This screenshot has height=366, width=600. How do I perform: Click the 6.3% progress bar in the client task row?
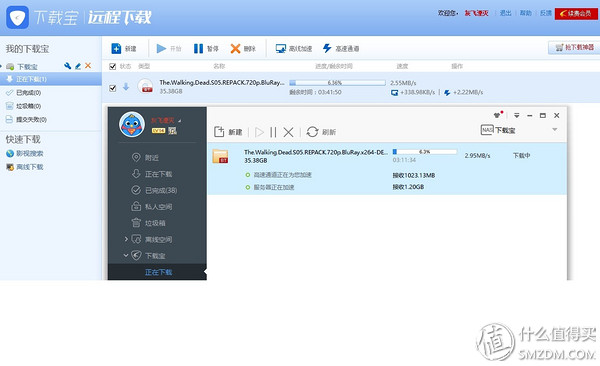[425, 152]
